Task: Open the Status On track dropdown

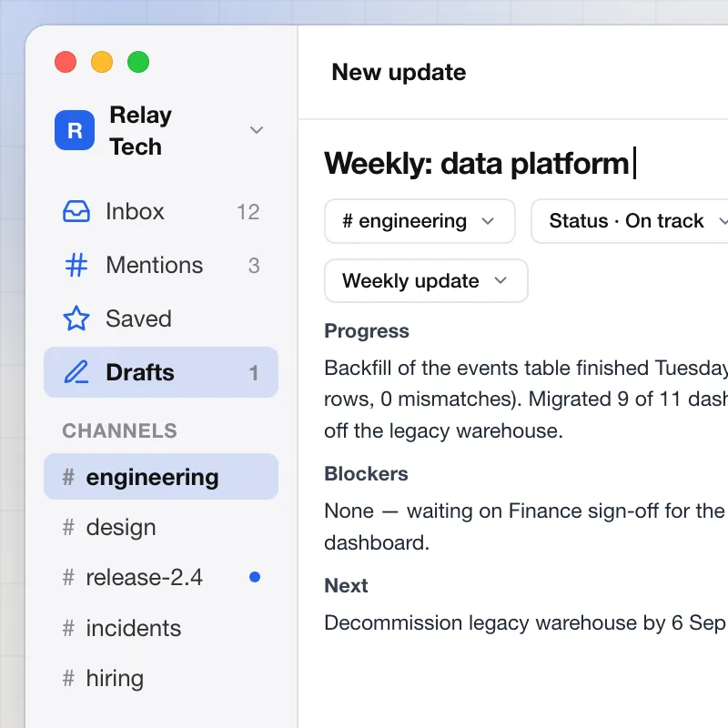Action: tap(630, 221)
